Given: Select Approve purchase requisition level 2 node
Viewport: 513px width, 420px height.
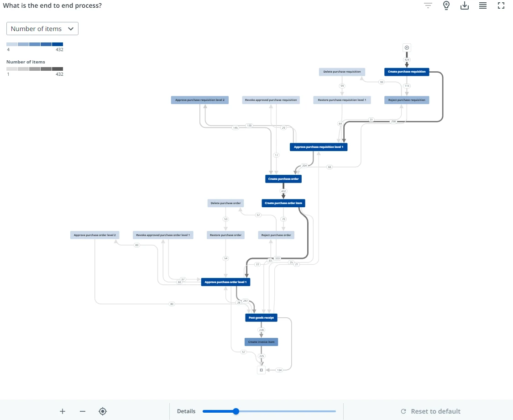Looking at the screenshot, I should click(x=199, y=100).
